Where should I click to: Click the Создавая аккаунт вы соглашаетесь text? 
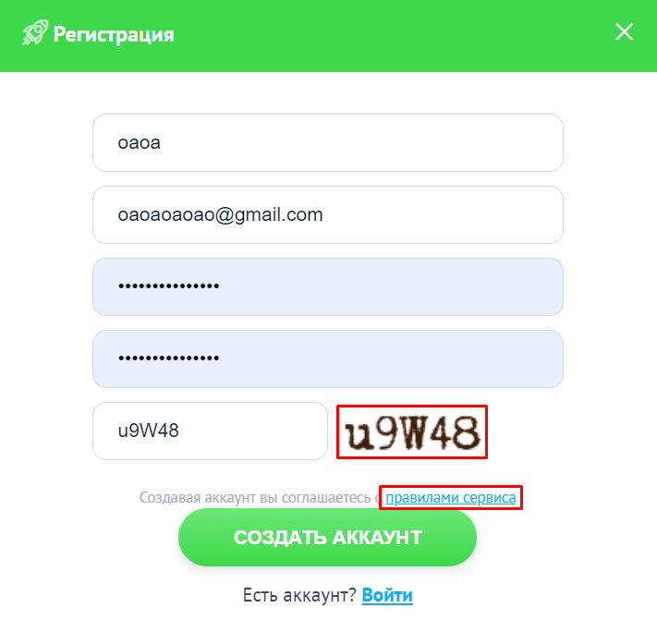(x=255, y=498)
